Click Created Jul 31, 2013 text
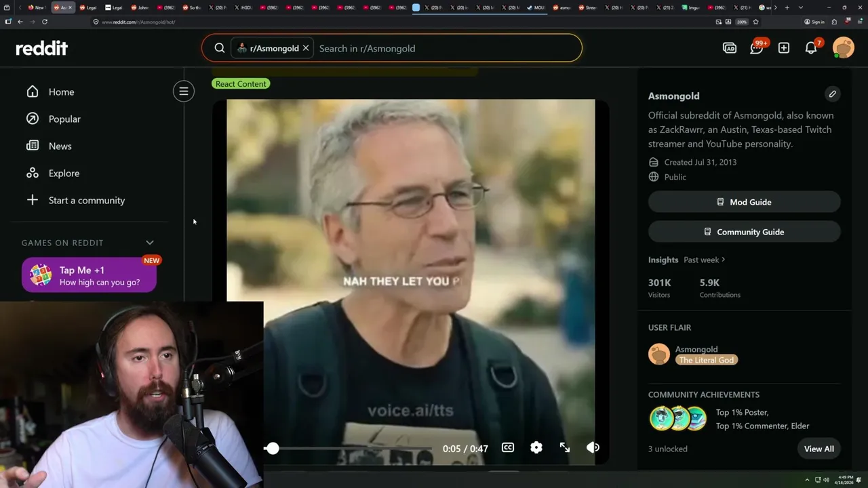Screen dimensions: 868x488 [701, 162]
